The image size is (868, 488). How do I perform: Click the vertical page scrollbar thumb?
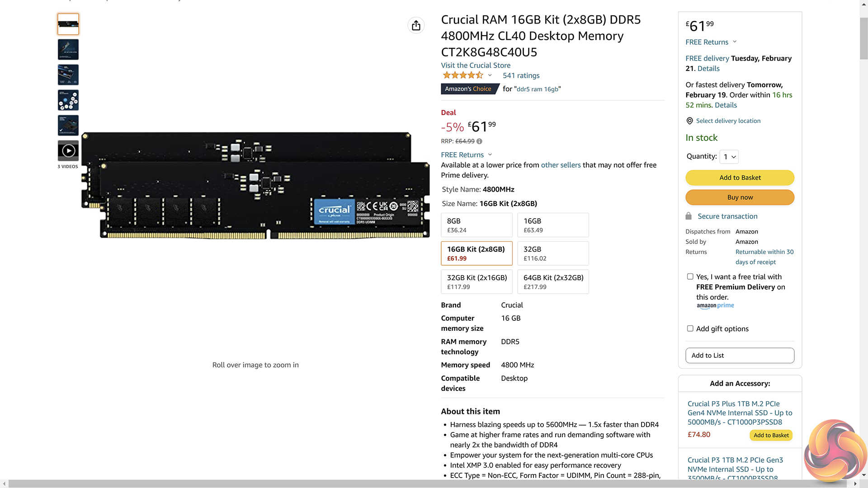click(863, 38)
